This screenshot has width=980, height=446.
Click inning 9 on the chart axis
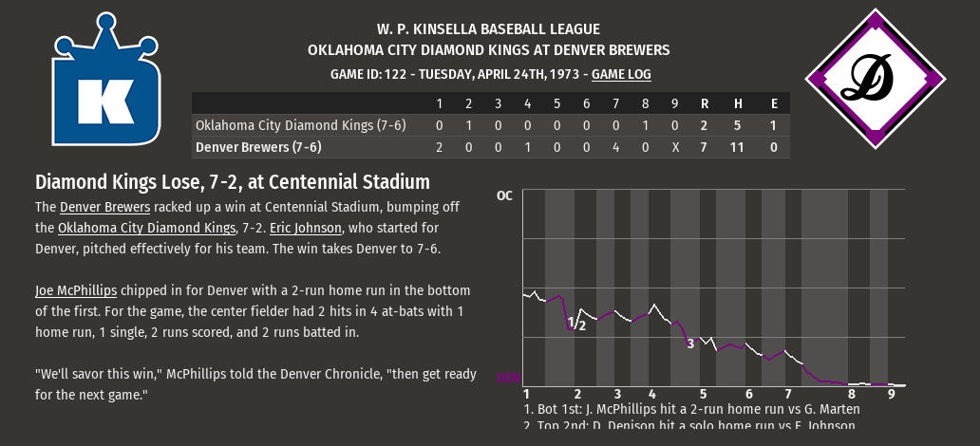(891, 394)
